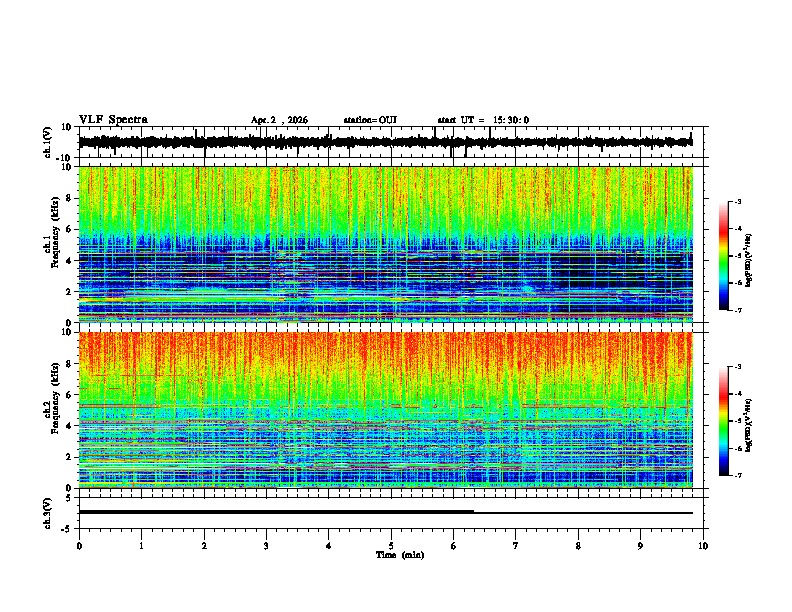Click the ch.3 voltage trace line

tap(385, 512)
